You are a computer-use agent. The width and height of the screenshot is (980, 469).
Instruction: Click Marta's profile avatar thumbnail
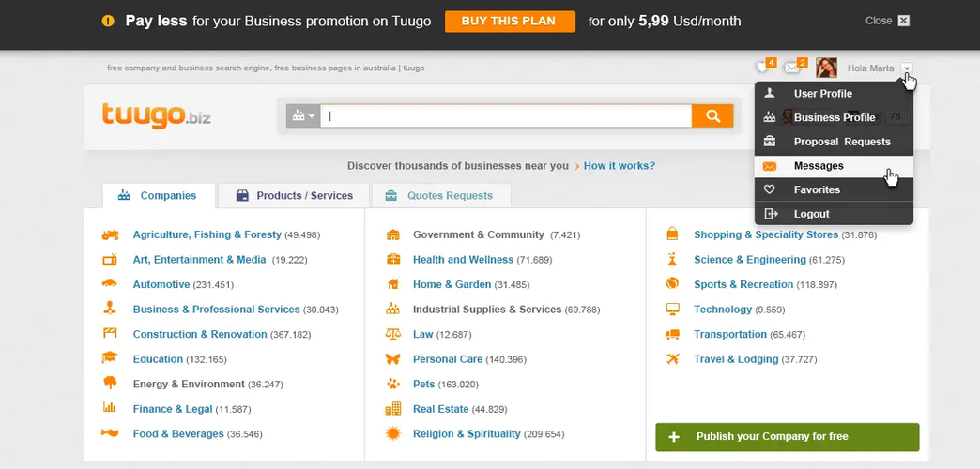826,68
